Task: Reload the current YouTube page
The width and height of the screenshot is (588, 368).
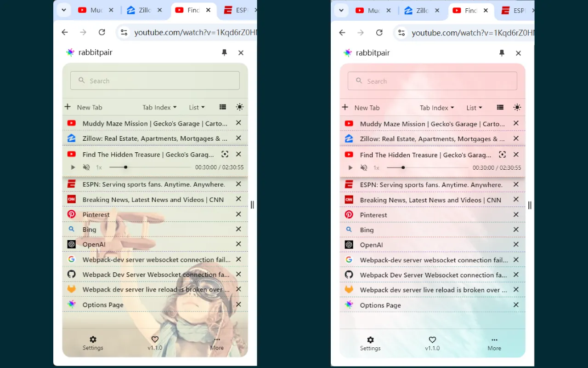Action: click(102, 32)
